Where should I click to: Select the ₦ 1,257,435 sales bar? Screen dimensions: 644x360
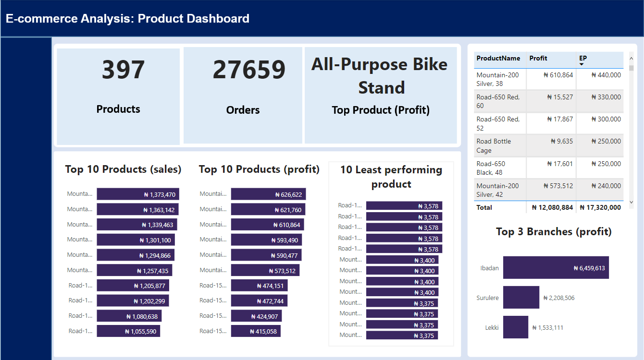point(134,270)
